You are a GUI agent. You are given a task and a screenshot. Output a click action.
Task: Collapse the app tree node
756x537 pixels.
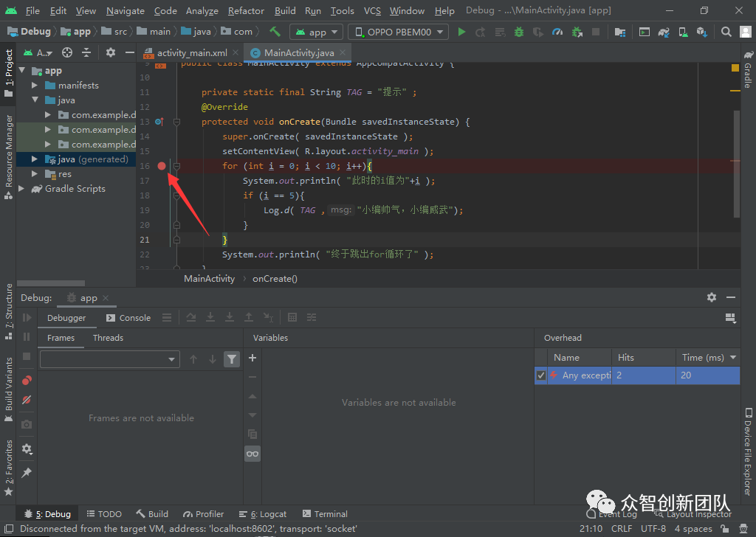click(x=22, y=70)
